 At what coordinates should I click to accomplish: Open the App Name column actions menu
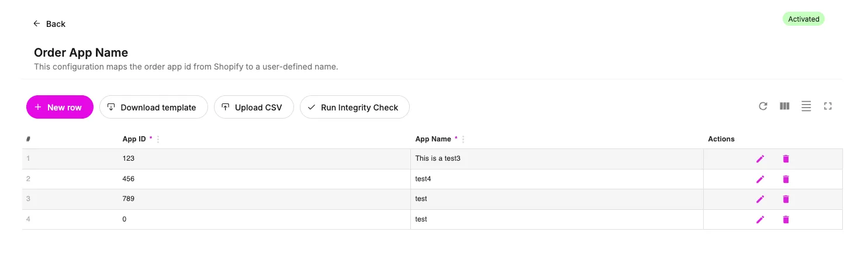pyautogui.click(x=464, y=140)
